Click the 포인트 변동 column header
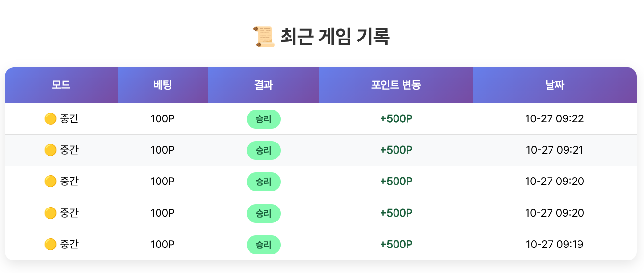Image resolution: width=644 pixels, height=273 pixels. pos(396,85)
